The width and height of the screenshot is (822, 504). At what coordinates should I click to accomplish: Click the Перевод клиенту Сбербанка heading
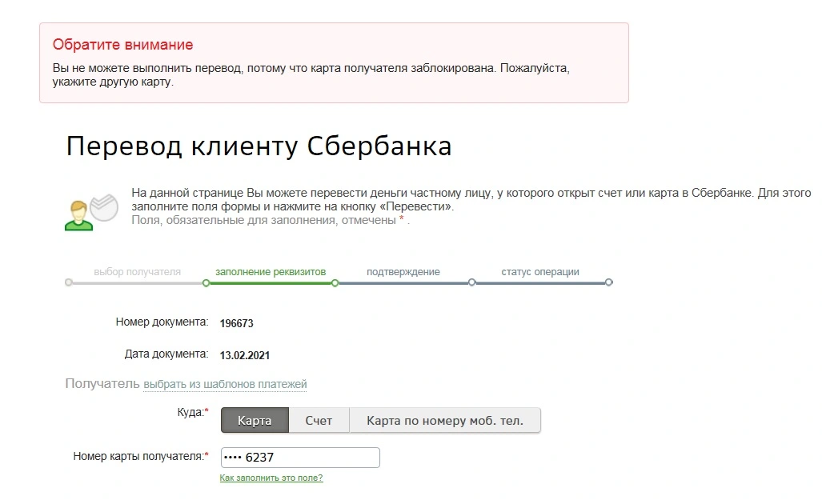coord(259,146)
